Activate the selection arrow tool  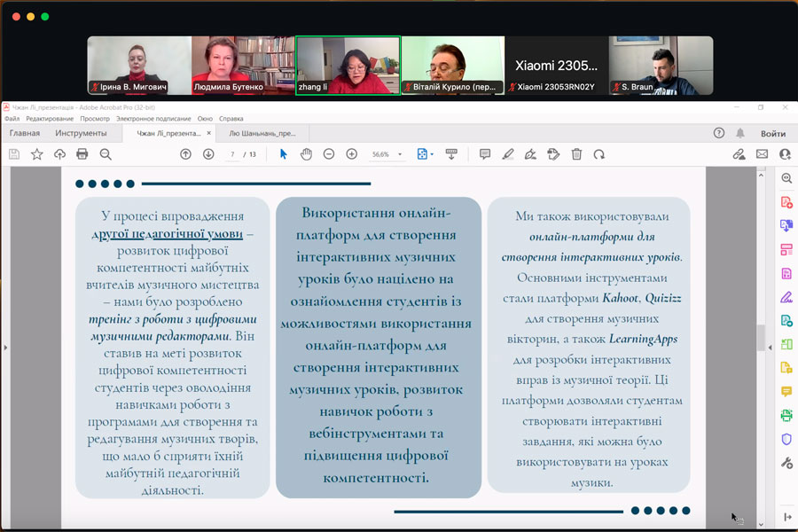point(284,153)
